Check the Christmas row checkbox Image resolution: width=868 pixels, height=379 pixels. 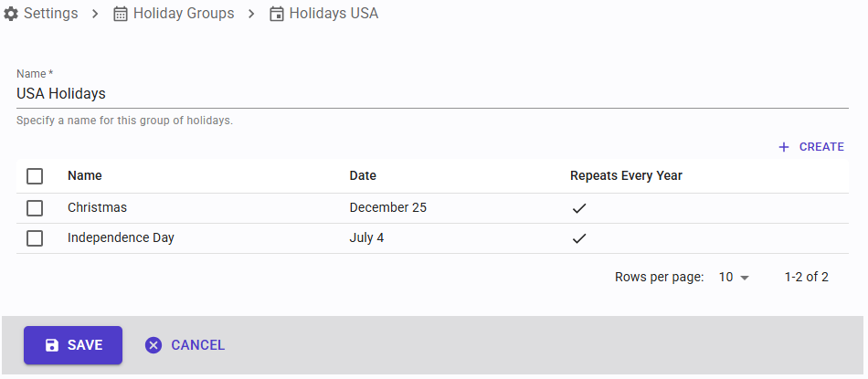35,208
